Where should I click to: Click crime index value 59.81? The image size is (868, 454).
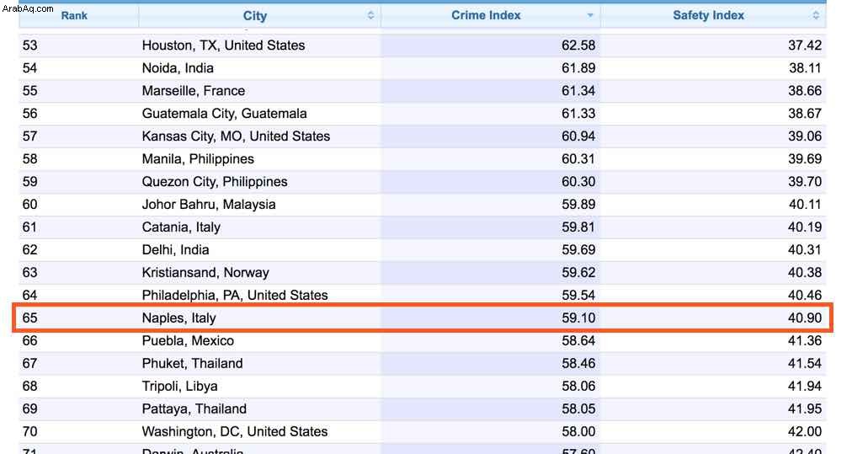pyautogui.click(x=578, y=227)
